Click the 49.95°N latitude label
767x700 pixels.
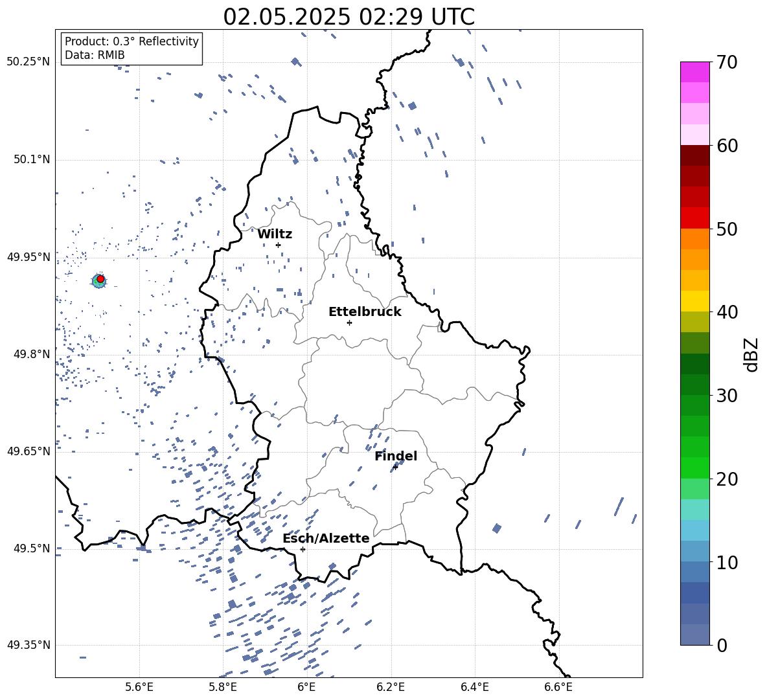pyautogui.click(x=29, y=256)
